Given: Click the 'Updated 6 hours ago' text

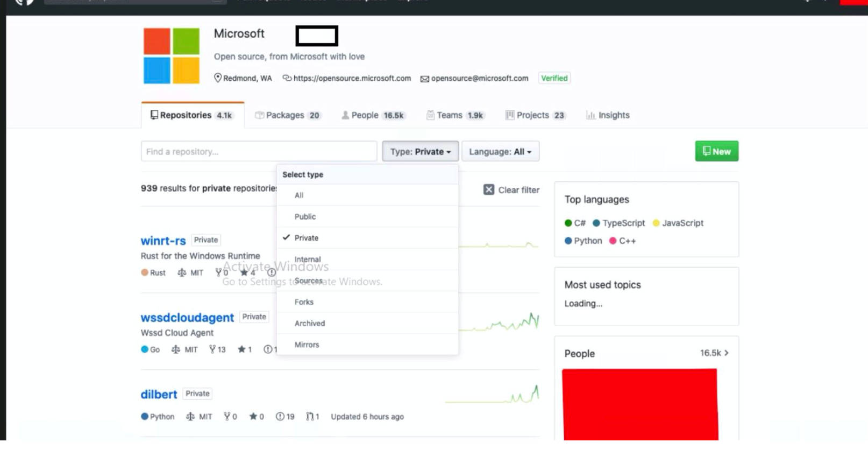Looking at the screenshot, I should (x=367, y=417).
